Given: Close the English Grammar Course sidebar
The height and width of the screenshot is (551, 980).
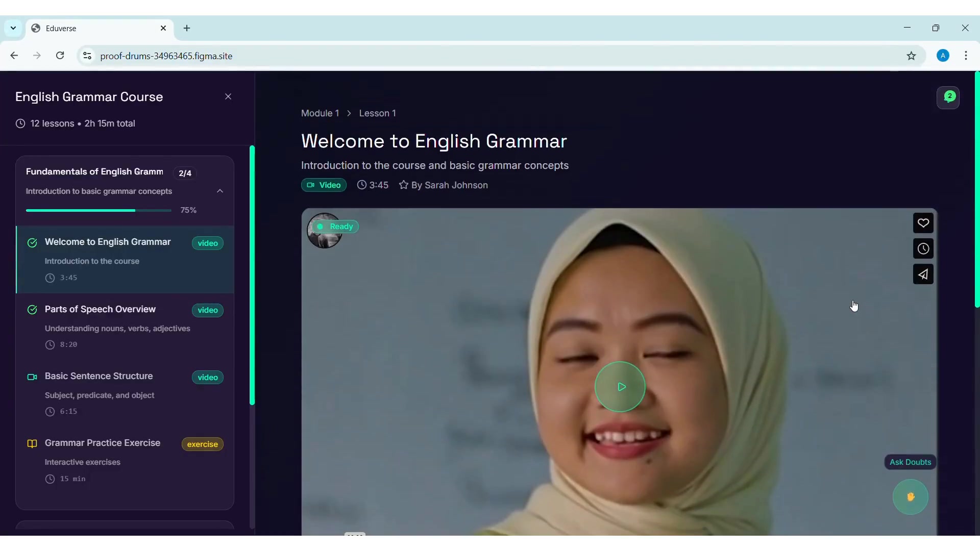Looking at the screenshot, I should [228, 97].
